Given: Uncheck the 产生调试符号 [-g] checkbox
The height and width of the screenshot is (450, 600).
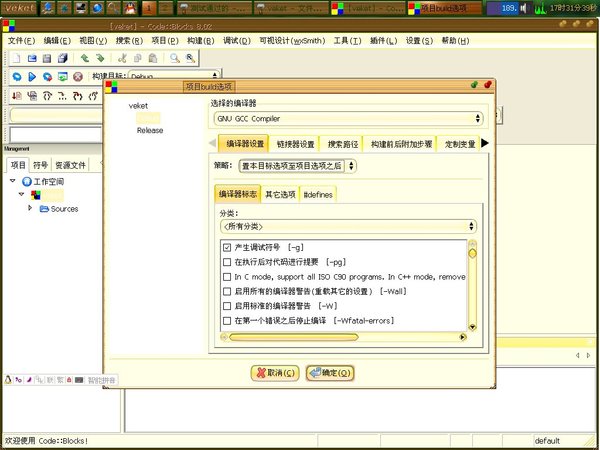Looking at the screenshot, I should [x=227, y=247].
